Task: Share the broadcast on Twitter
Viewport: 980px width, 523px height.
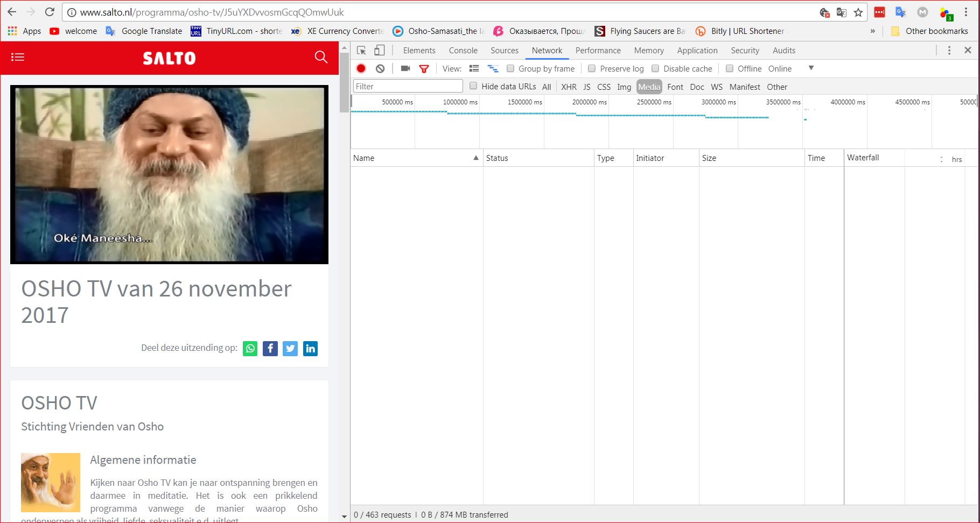Action: [x=290, y=349]
